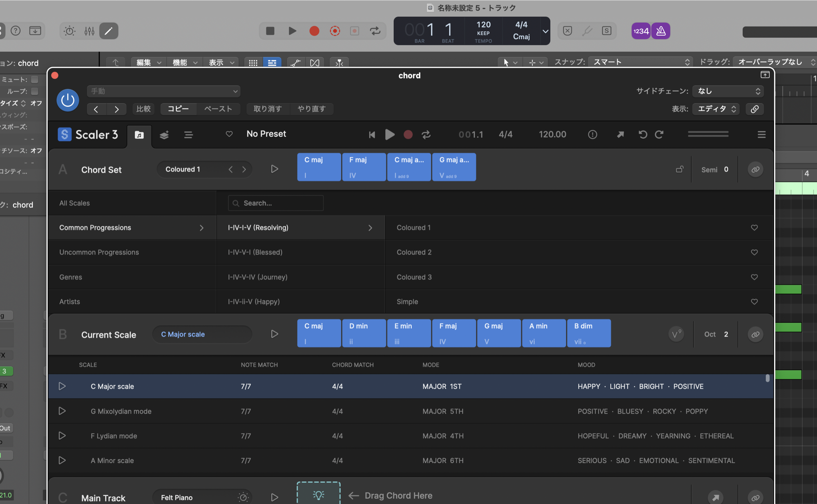Click the scale Search field
The width and height of the screenshot is (817, 504).
pos(276,203)
